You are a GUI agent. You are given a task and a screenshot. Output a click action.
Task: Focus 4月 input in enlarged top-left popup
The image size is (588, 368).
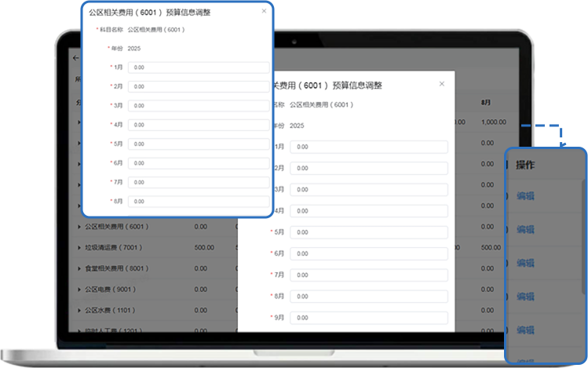199,125
